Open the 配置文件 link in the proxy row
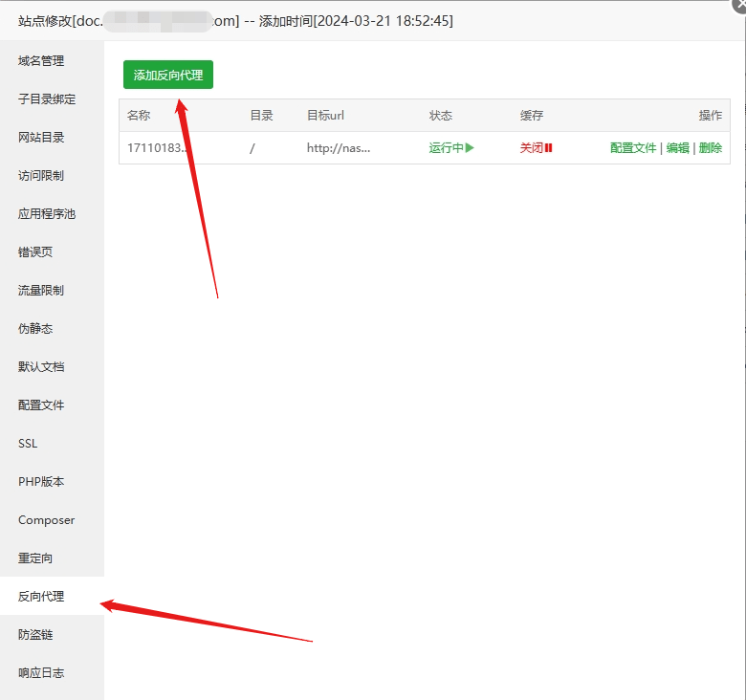This screenshot has height=700, width=746. (x=633, y=148)
